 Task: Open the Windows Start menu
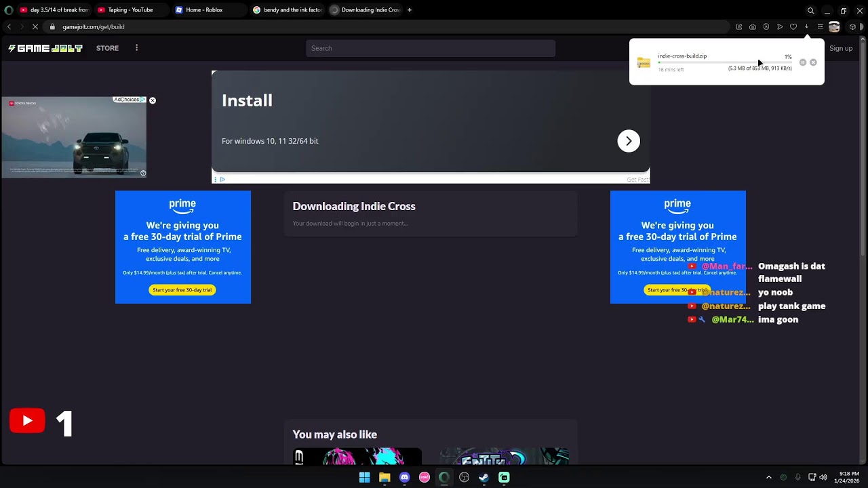coord(365,477)
